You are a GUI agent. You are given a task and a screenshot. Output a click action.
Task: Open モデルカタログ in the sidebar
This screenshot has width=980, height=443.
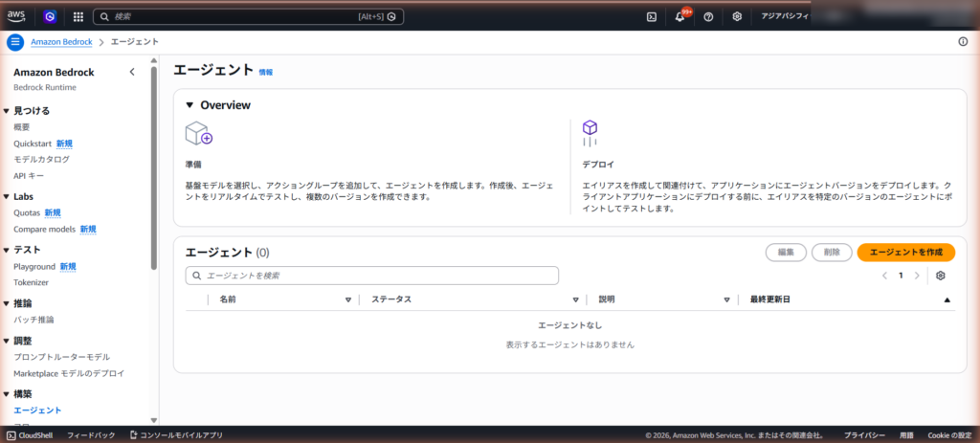(42, 160)
